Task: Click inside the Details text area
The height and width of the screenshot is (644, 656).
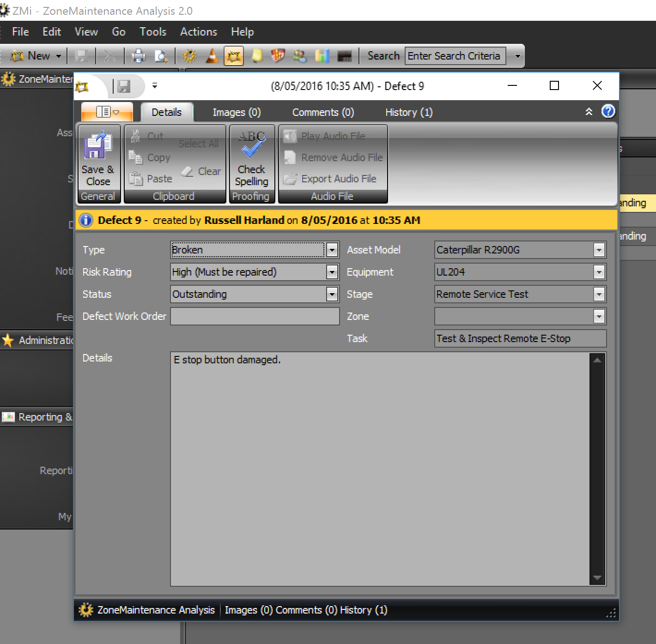Action: pos(380,469)
